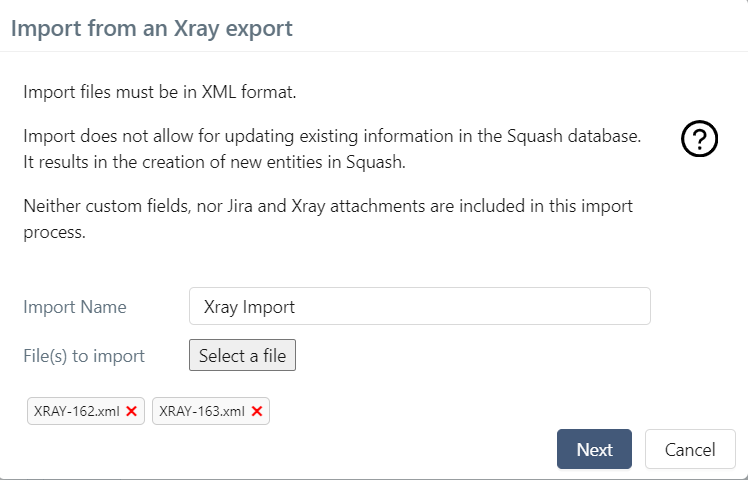This screenshot has height=480, width=748.
Task: Place cursor in the 'Xray Import' text
Action: (x=249, y=307)
